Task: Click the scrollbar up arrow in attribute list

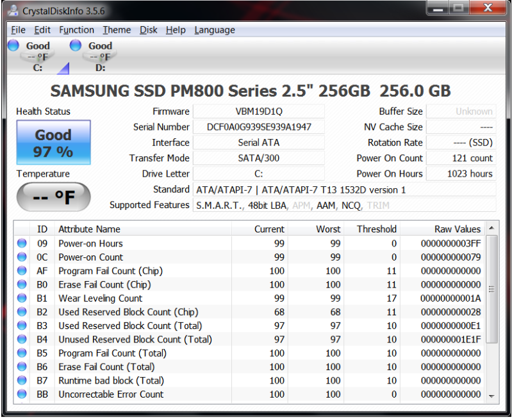Action: (491, 228)
